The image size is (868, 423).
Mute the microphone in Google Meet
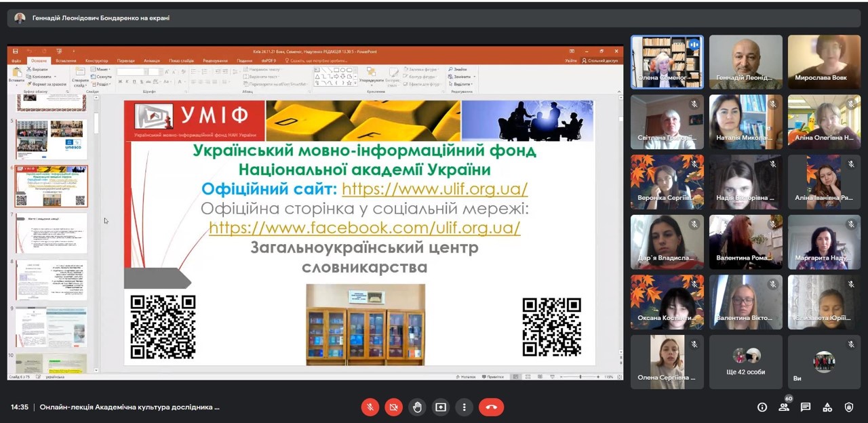point(370,407)
